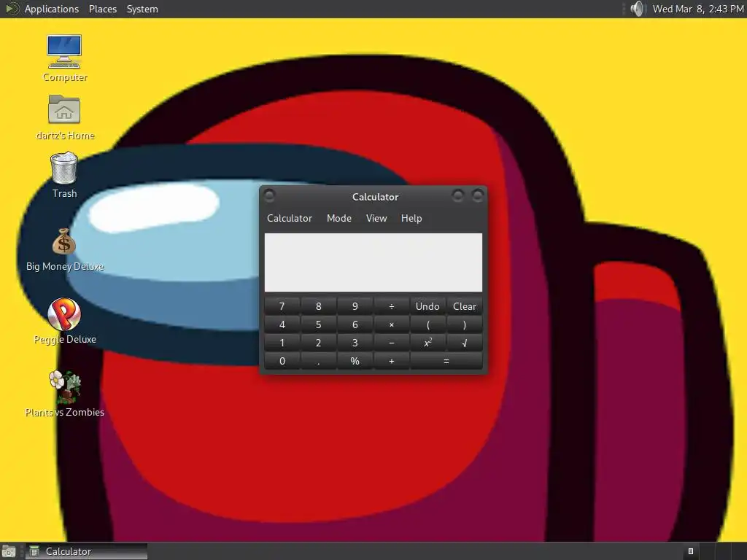Click the multiply (×) button

click(391, 324)
